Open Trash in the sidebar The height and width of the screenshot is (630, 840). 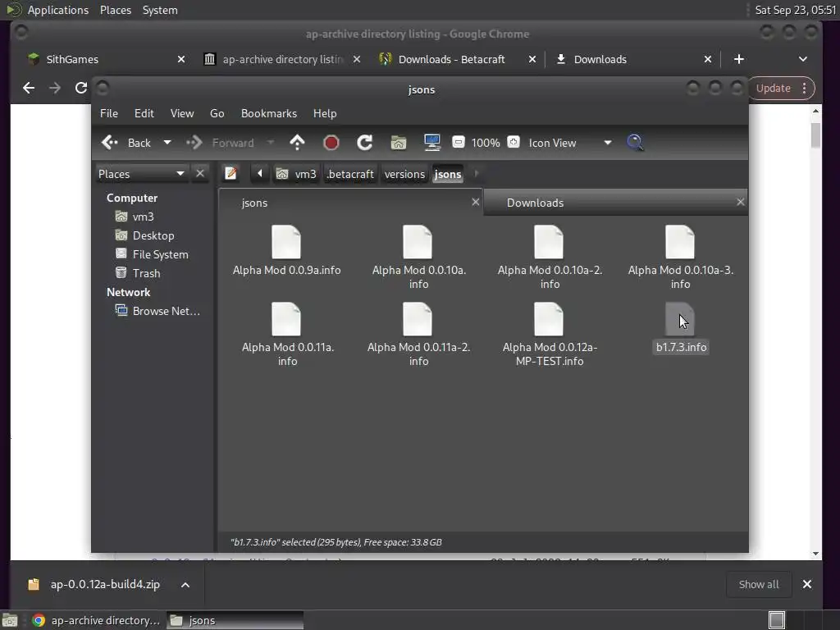coord(138,273)
